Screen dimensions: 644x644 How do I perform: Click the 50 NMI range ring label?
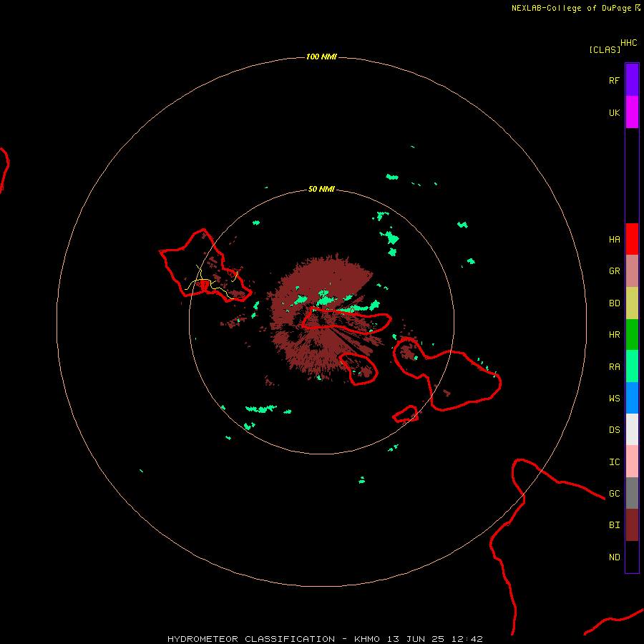click(x=321, y=189)
